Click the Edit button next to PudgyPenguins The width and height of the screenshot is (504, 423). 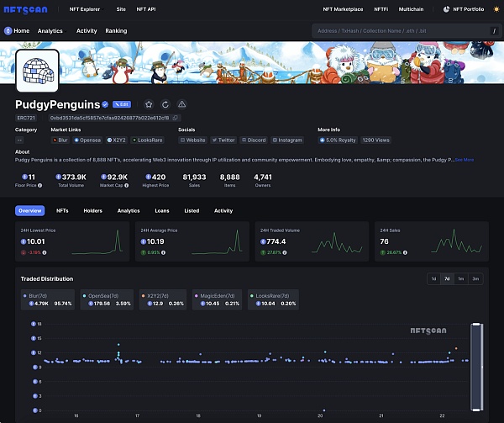pos(122,104)
